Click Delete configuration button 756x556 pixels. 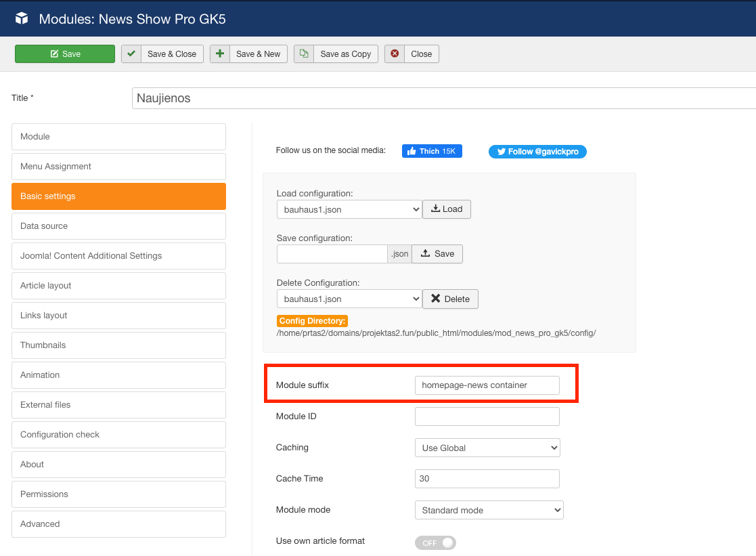tap(450, 299)
